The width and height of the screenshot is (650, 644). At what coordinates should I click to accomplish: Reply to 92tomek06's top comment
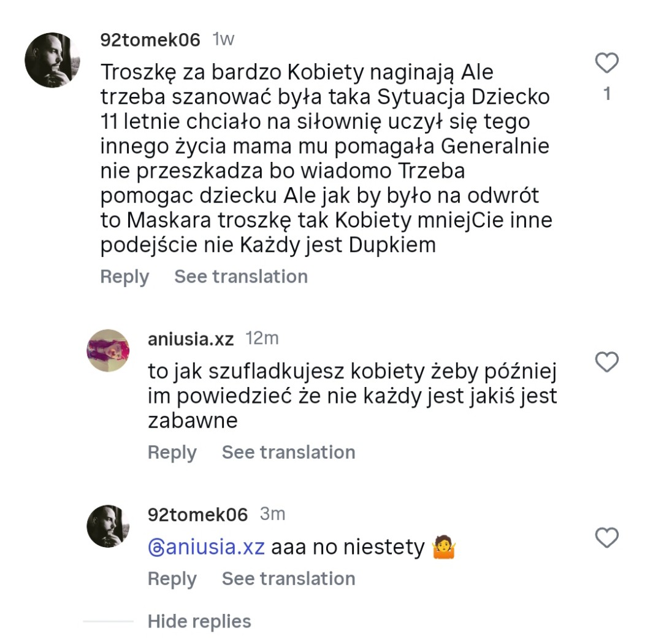(124, 277)
